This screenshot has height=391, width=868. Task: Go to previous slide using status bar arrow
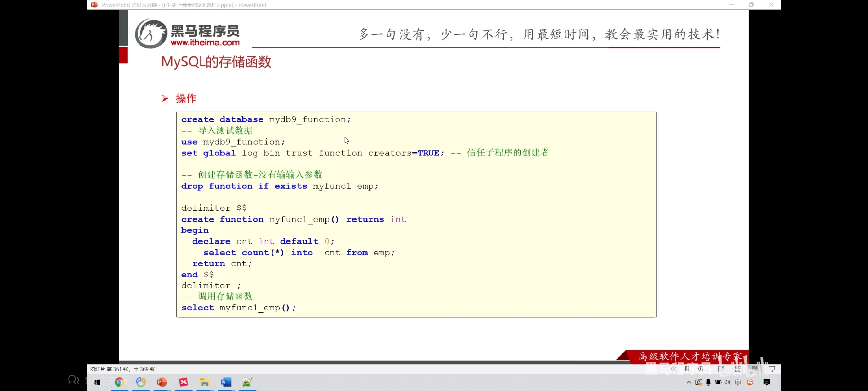[x=674, y=369]
